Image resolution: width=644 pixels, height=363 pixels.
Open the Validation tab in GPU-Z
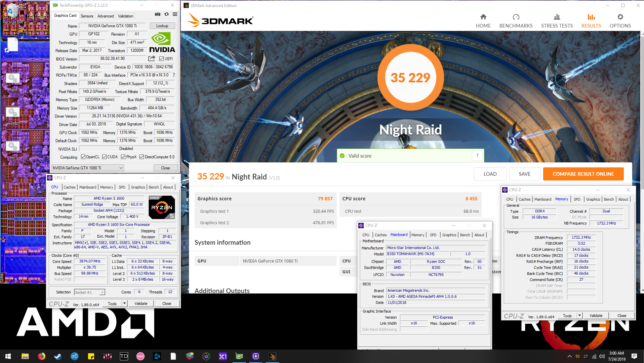point(125,16)
